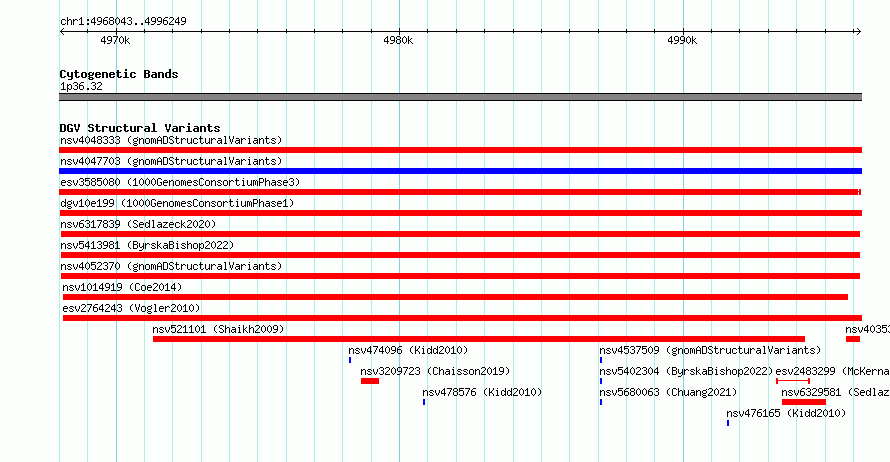Open nsv5402304 ByrskaBishop2022 label
The width and height of the screenshot is (890, 462).
686,371
